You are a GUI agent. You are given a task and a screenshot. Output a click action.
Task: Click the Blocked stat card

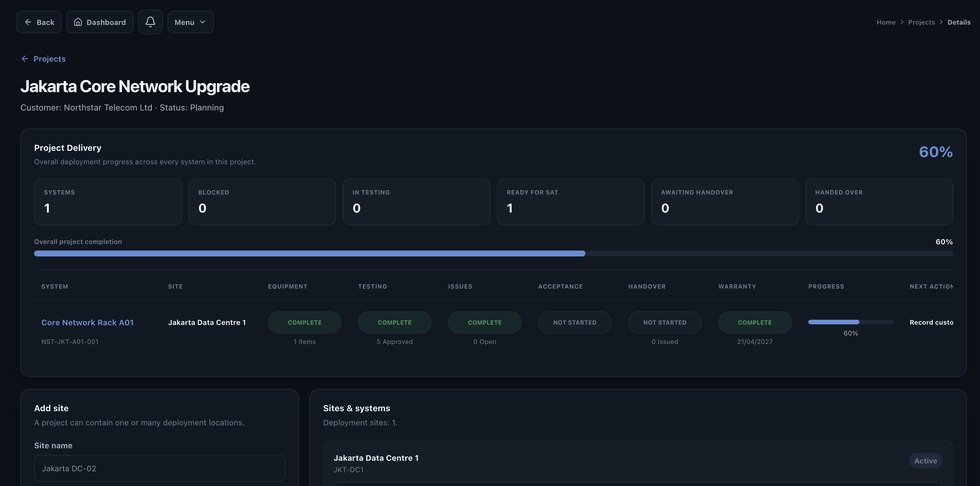tap(262, 202)
